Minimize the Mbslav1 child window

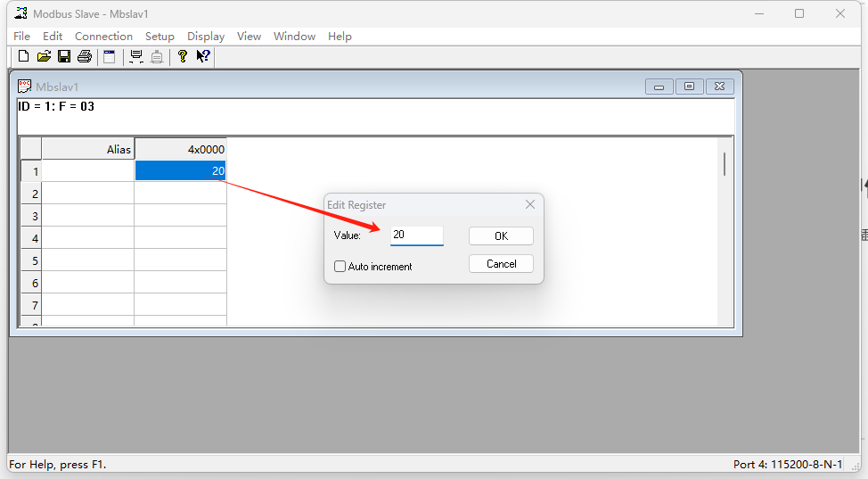click(659, 87)
